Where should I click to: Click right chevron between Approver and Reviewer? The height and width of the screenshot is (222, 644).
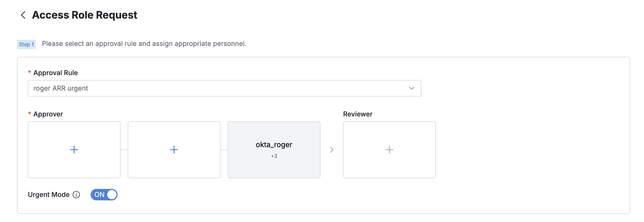click(332, 150)
